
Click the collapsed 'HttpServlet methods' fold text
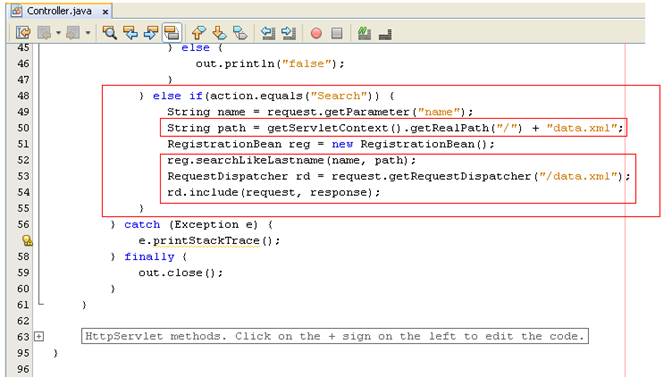335,336
